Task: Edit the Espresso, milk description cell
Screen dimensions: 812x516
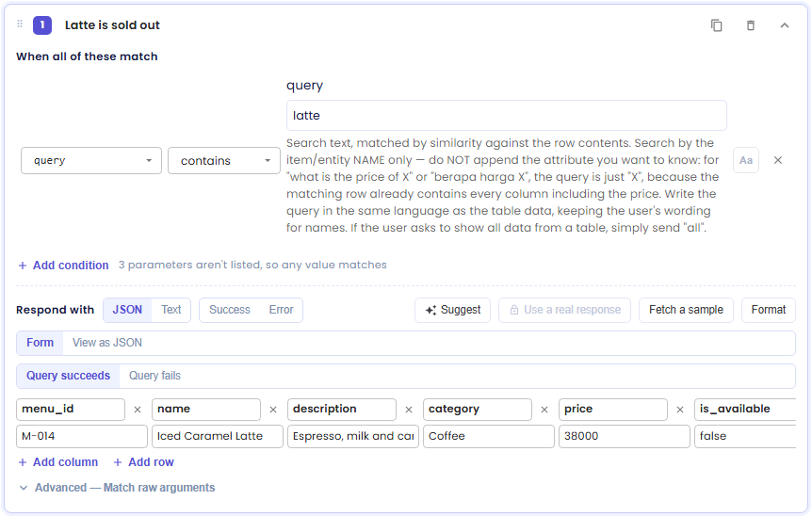Action: [353, 436]
